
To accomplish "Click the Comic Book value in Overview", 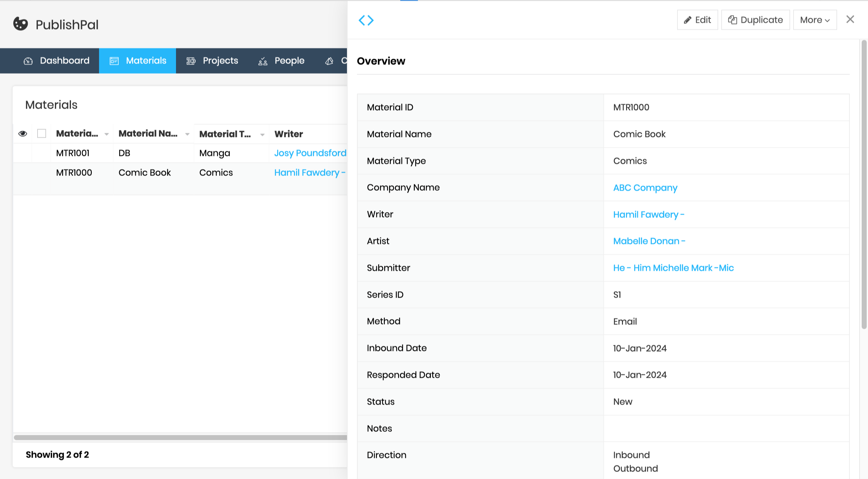I will [x=639, y=134].
